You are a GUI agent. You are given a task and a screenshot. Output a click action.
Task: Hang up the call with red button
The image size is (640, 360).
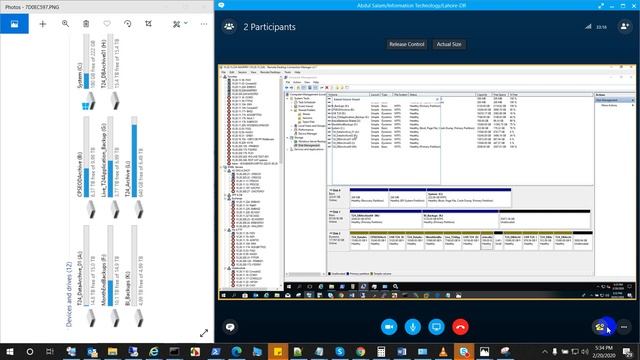coord(460,327)
